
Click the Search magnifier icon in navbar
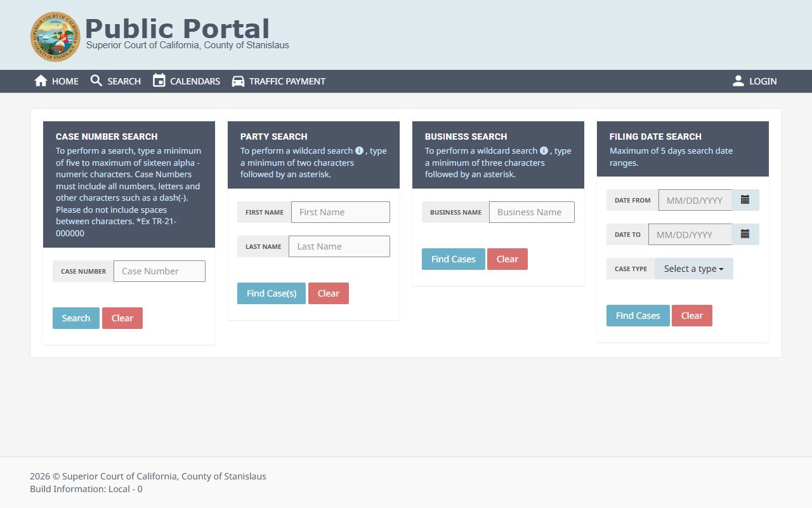coord(96,81)
